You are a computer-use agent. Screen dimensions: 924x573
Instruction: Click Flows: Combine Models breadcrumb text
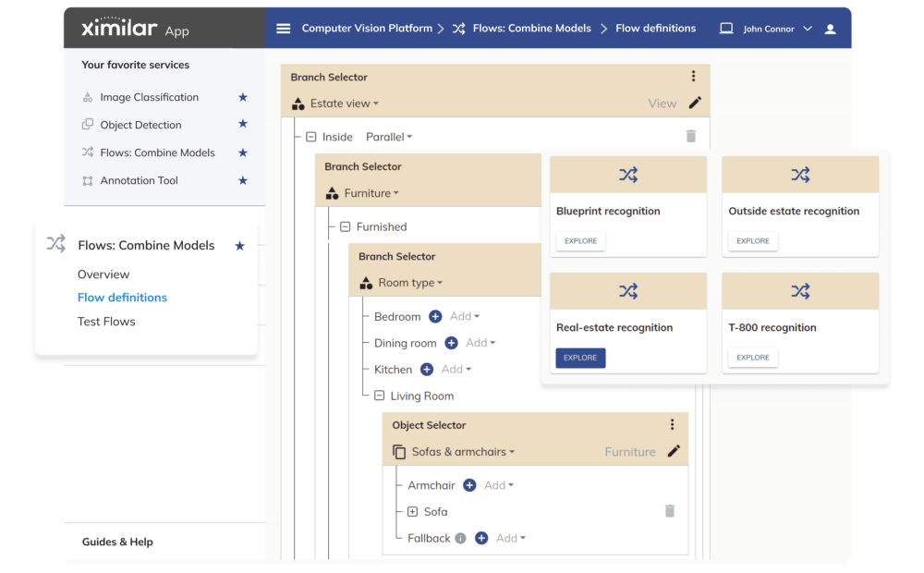(531, 29)
